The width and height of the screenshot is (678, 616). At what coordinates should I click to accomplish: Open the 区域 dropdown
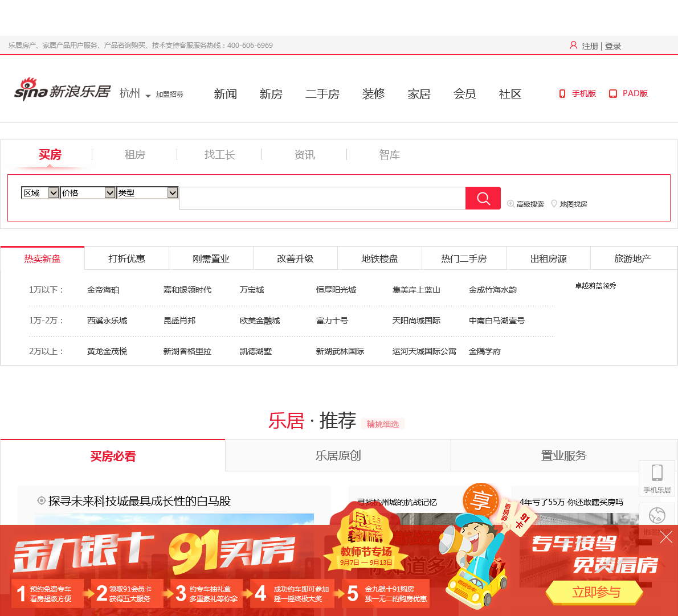coord(40,192)
